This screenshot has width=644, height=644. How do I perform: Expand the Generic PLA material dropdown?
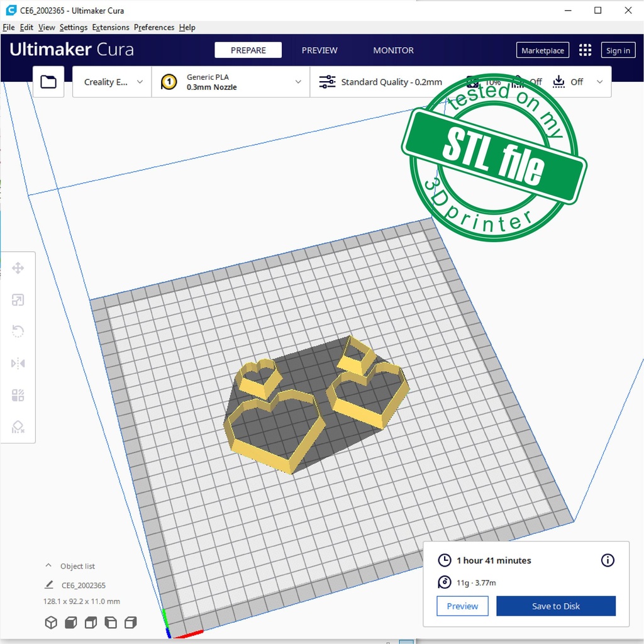pyautogui.click(x=231, y=82)
